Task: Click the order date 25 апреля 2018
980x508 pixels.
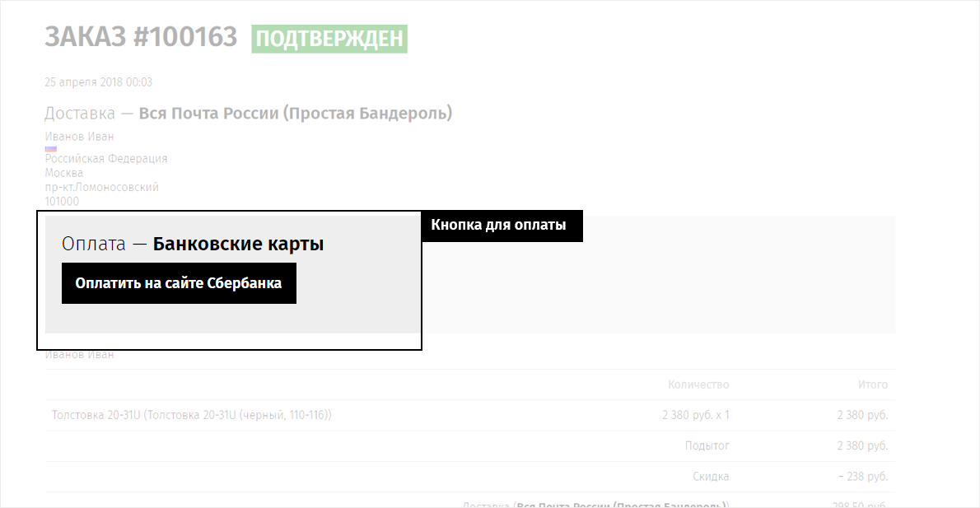Action: [x=98, y=82]
